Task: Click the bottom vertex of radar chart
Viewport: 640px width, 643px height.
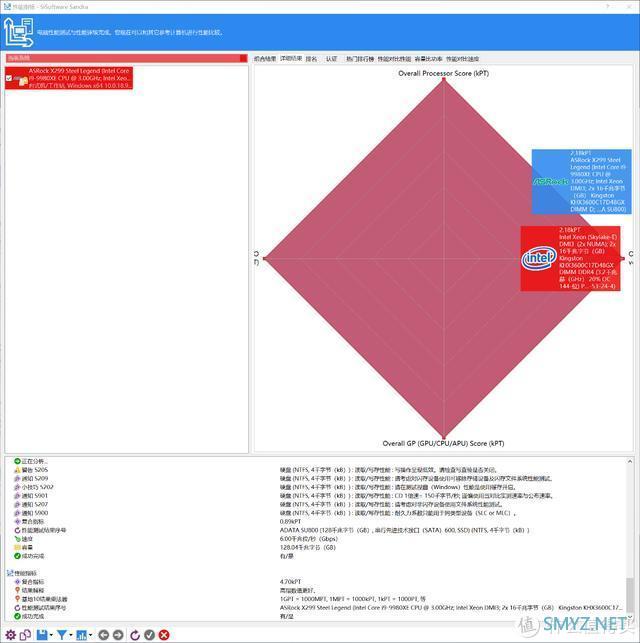Action: (x=443, y=436)
